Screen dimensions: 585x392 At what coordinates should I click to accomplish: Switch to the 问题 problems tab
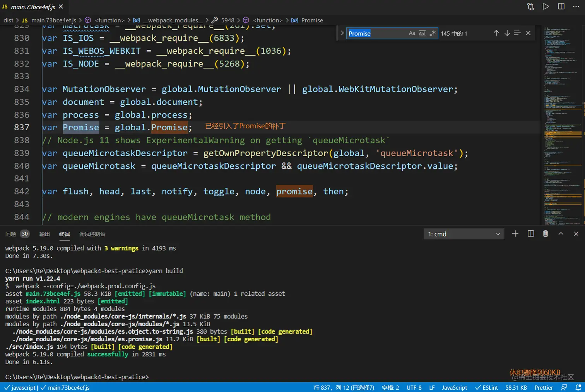(10, 234)
